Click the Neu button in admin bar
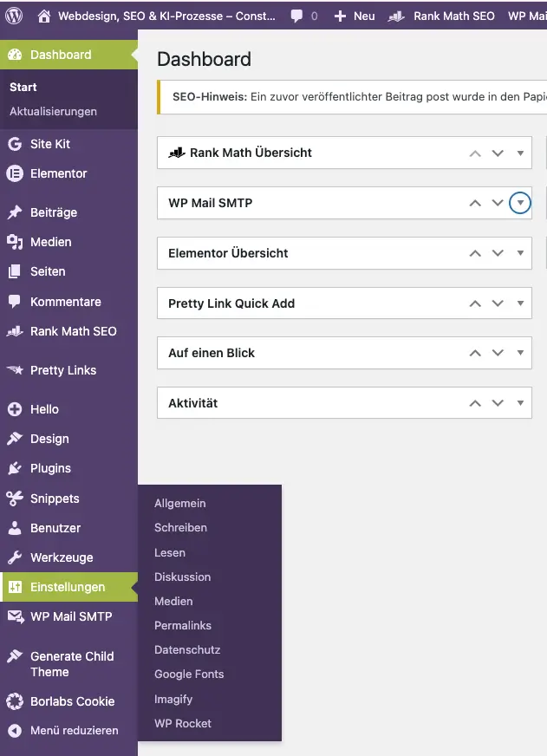Screen dimensions: 547x756 coord(355,16)
